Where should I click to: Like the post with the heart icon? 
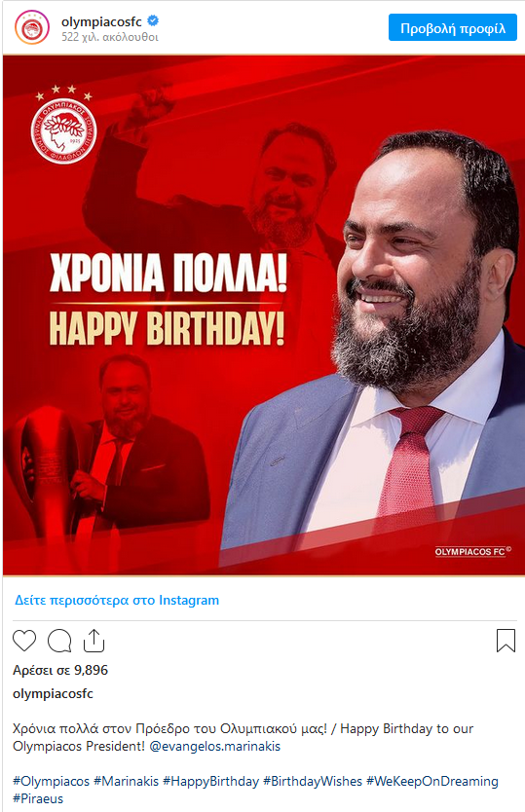[x=24, y=641]
